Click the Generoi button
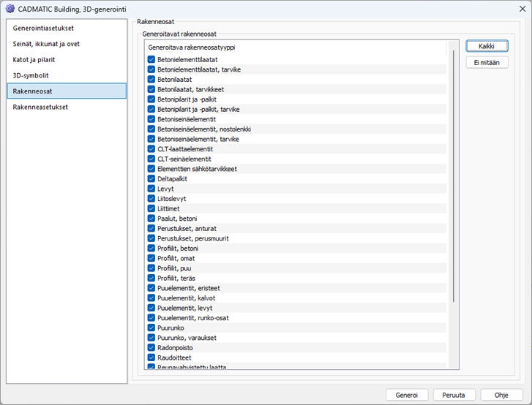The image size is (532, 405). click(406, 395)
